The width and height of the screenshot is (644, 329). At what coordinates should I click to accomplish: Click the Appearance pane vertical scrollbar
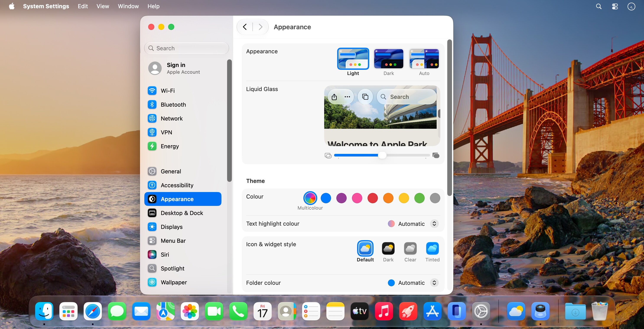449,117
